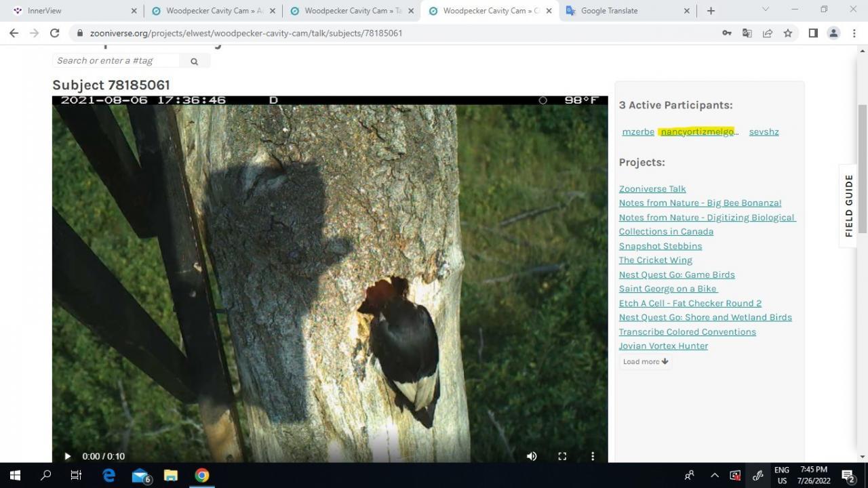Open a new browser tab
Viewport: 868px width, 488px height.
711,11
